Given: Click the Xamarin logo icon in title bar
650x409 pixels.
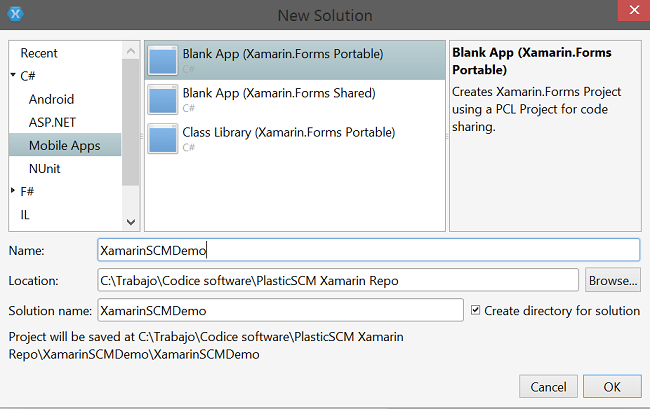Looking at the screenshot, I should 15,14.
